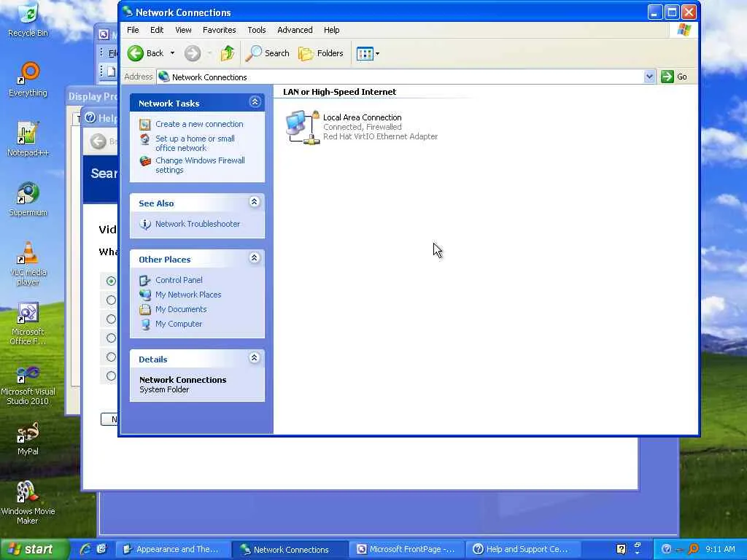Screen dimensions: 747x560
Task: Click the Network Troubleshooter info icon
Action: (145, 225)
